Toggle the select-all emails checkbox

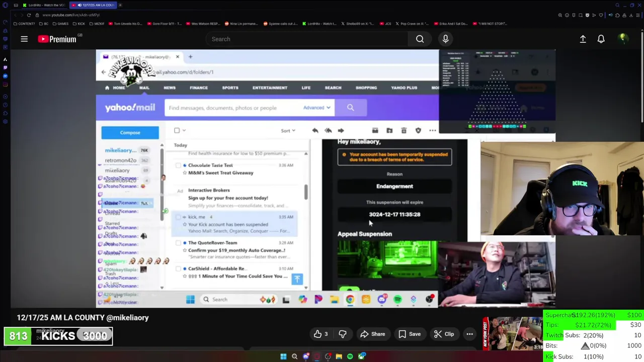pos(177,130)
